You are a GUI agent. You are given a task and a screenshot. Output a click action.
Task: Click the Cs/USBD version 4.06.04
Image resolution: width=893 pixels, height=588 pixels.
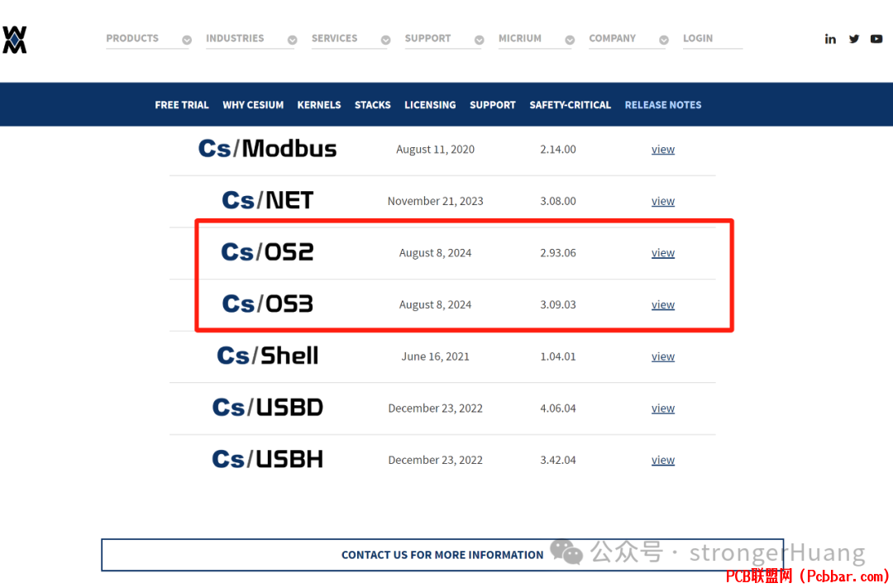point(558,408)
